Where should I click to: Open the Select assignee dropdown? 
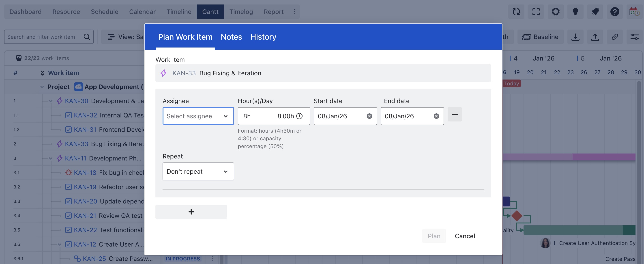(x=198, y=116)
